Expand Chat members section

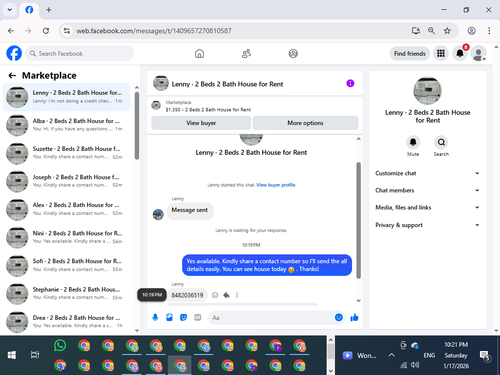(427, 190)
